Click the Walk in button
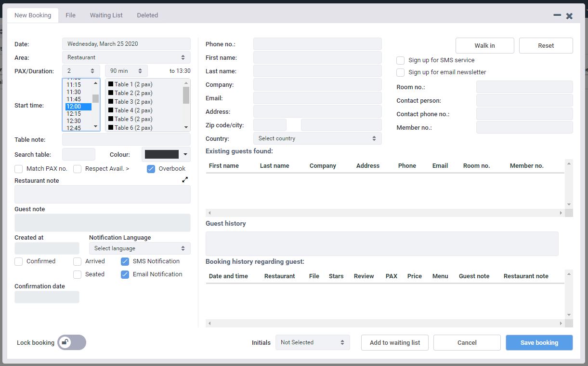Viewport: 588px width, 366px height. [484, 45]
